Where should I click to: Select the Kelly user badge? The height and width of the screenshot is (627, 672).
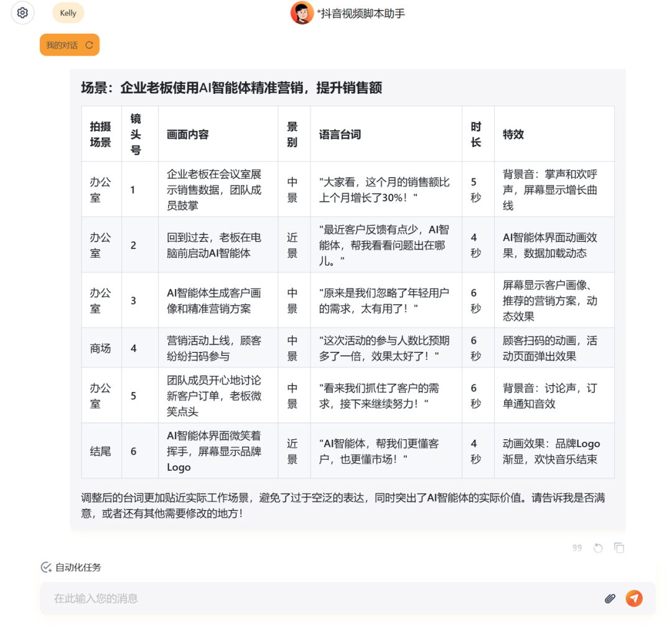(x=68, y=12)
